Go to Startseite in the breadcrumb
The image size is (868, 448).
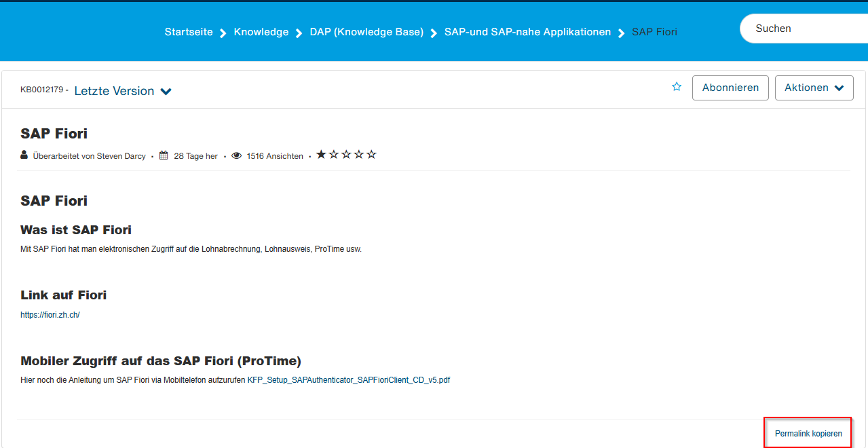coord(189,32)
